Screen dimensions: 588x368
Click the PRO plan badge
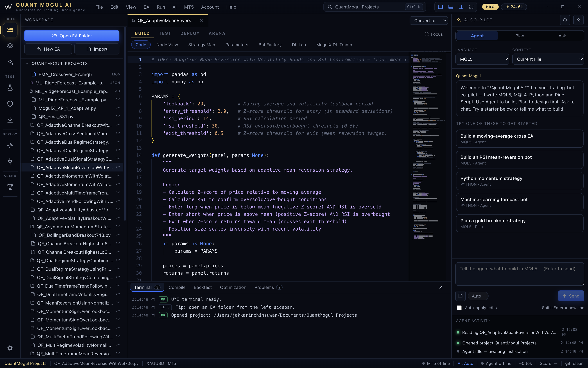click(490, 7)
